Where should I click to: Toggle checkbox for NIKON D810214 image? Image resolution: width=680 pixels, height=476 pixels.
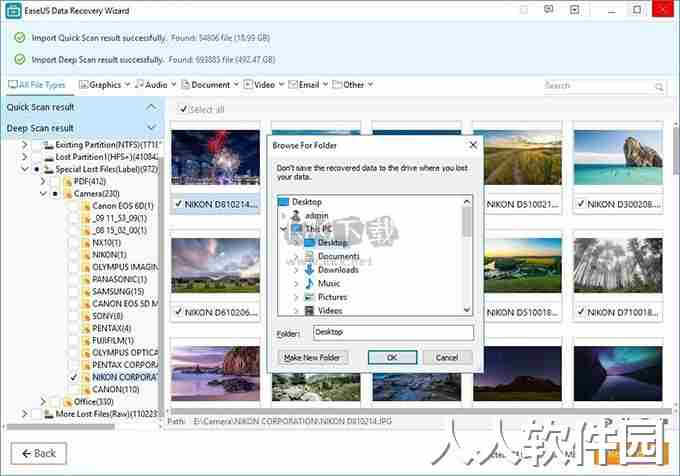[178, 204]
